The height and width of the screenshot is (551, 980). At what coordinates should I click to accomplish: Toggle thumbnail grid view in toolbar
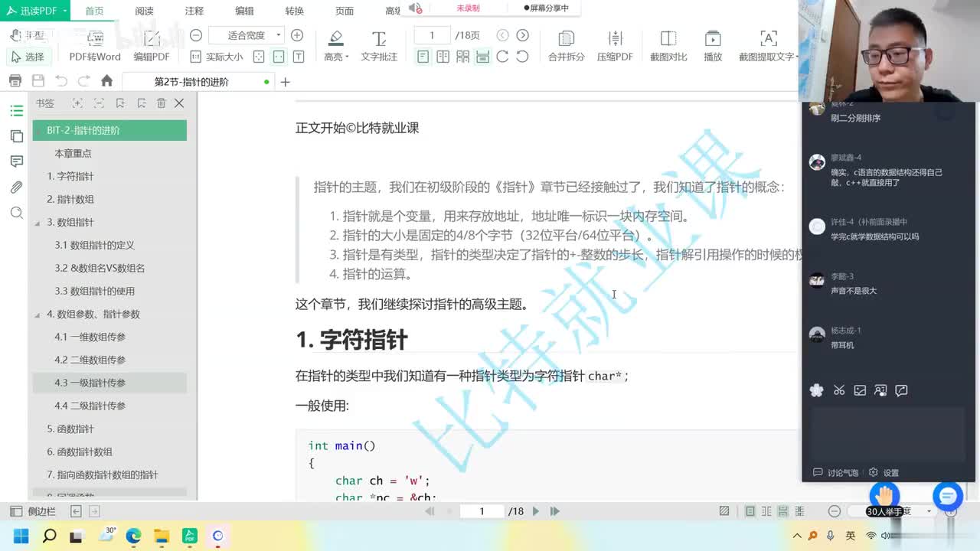(462, 57)
